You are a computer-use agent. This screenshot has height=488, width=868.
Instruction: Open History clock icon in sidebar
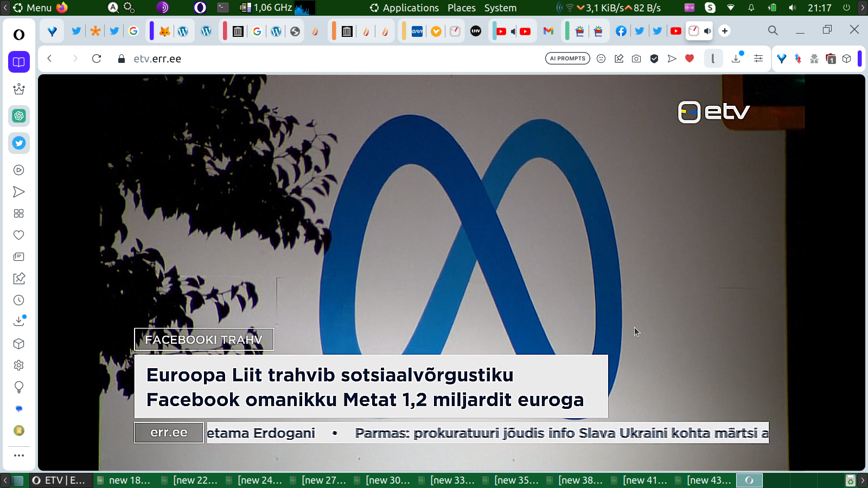19,300
